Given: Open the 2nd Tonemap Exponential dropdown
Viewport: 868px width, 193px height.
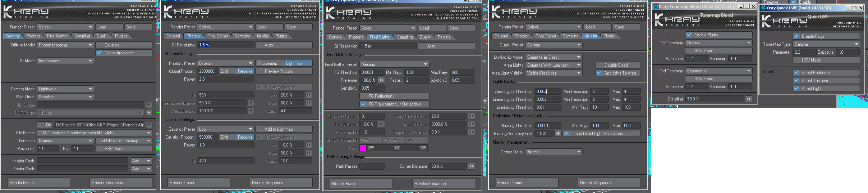Looking at the screenshot, I should click(x=718, y=71).
